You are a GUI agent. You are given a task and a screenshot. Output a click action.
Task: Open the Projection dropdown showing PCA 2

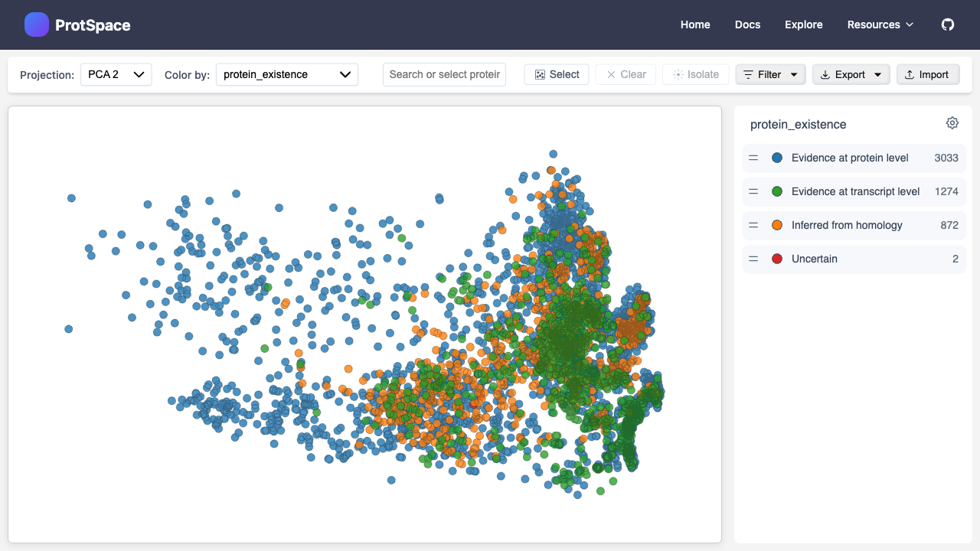coord(116,74)
